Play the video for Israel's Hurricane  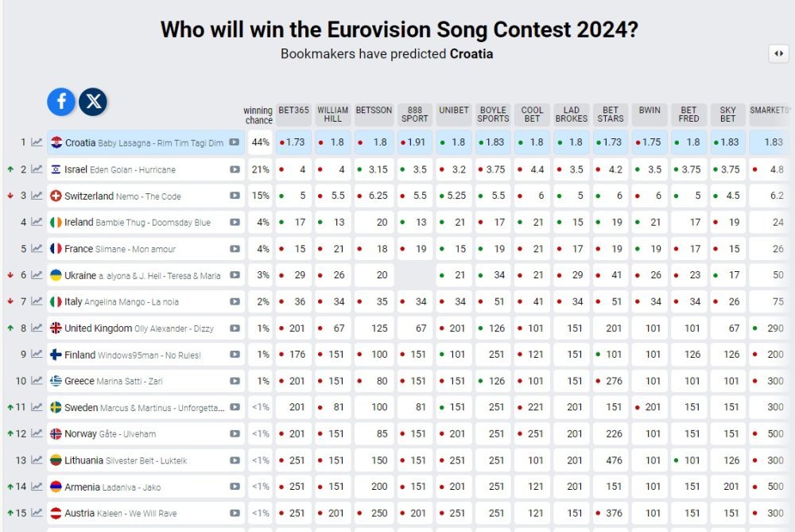pos(235,169)
